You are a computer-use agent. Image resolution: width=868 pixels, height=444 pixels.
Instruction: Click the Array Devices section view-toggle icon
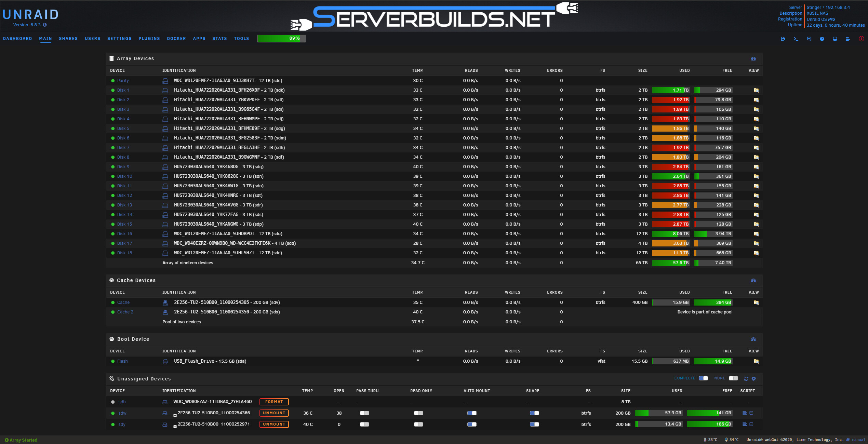[753, 59]
